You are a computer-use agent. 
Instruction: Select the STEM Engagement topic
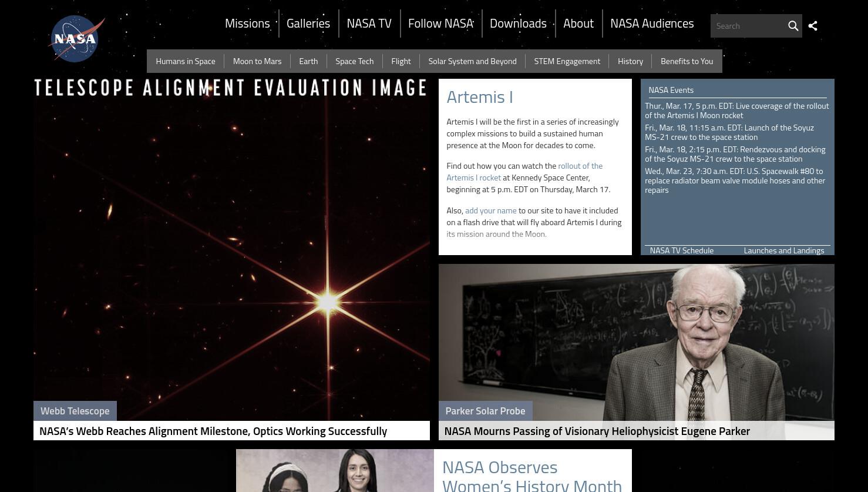click(x=567, y=61)
